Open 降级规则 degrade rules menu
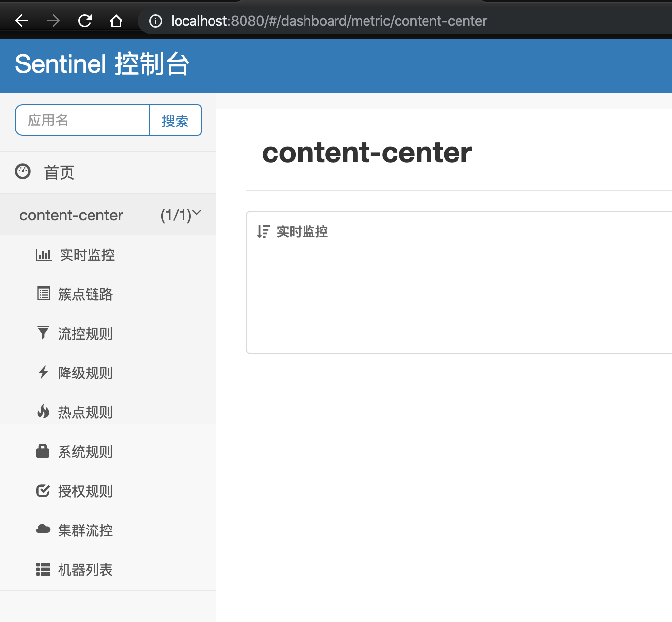Viewport: 672px width, 622px height. tap(85, 373)
